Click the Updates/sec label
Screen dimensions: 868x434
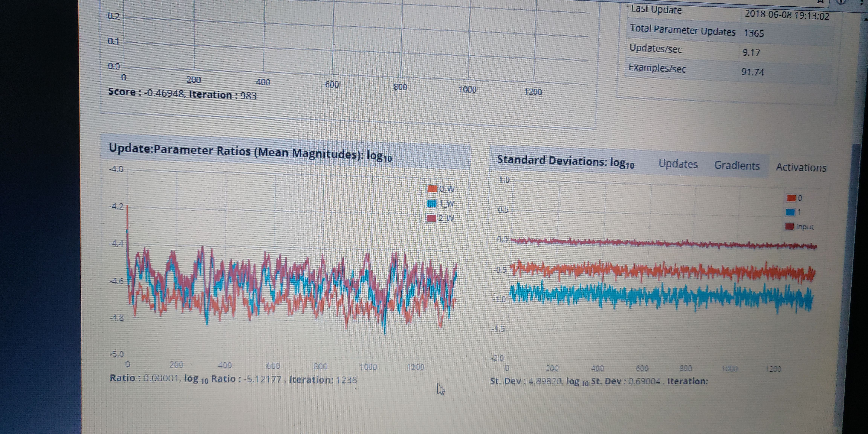pyautogui.click(x=655, y=49)
